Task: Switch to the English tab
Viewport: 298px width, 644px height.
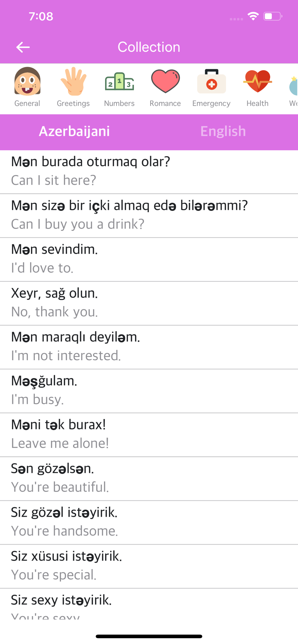Action: [x=223, y=131]
